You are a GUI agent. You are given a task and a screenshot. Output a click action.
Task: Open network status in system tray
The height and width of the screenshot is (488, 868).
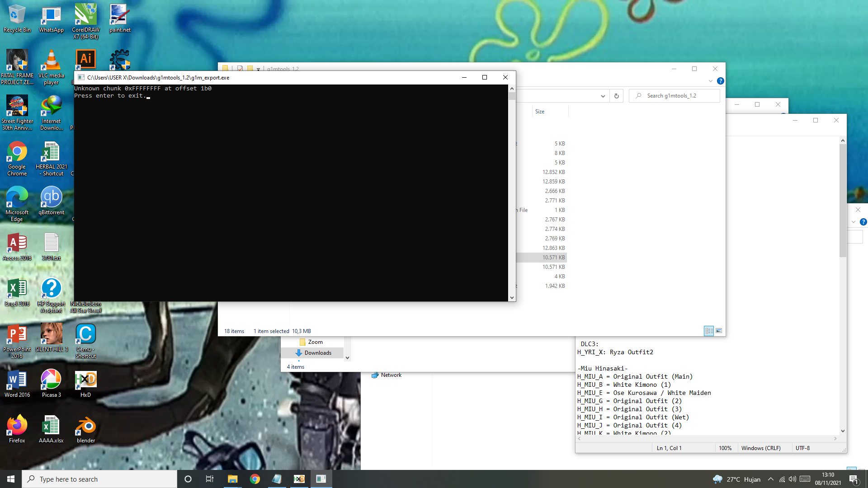tap(782, 479)
